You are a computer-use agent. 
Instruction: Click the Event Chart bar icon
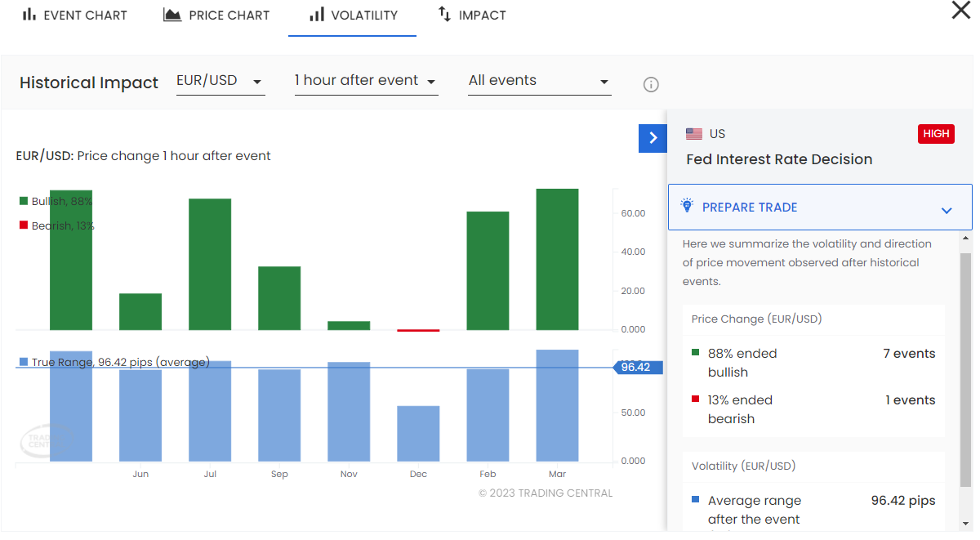point(29,15)
